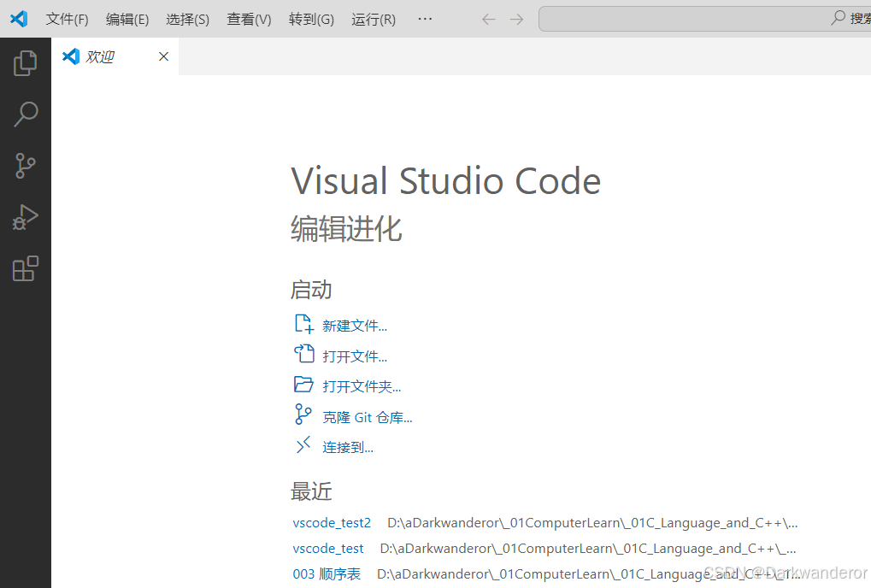Screen dimensions: 871x588
Task: Click the folder icon beside 打开文件夹
Action: tap(303, 385)
